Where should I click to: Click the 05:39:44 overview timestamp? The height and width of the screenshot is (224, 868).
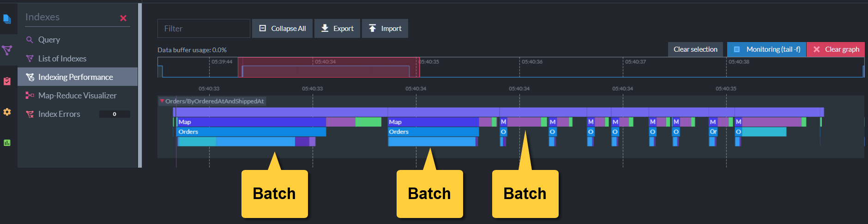222,61
